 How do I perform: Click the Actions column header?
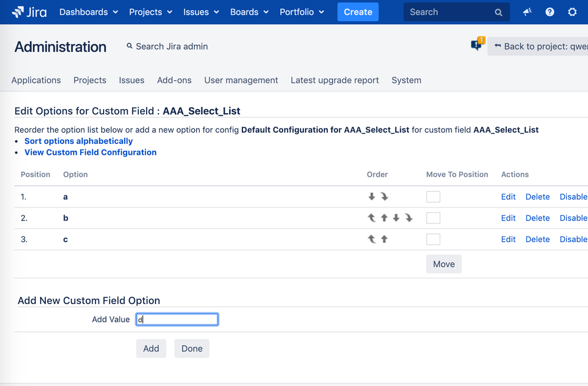pos(515,174)
